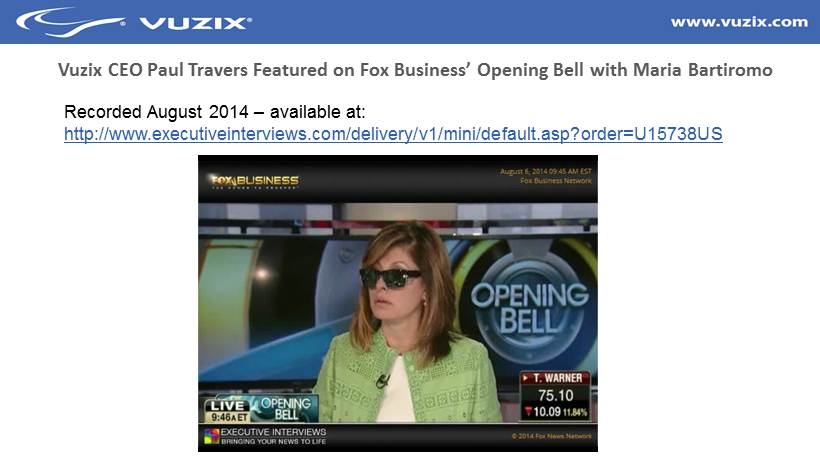
Task: Click the red down arrow in ticker
Action: [x=528, y=411]
